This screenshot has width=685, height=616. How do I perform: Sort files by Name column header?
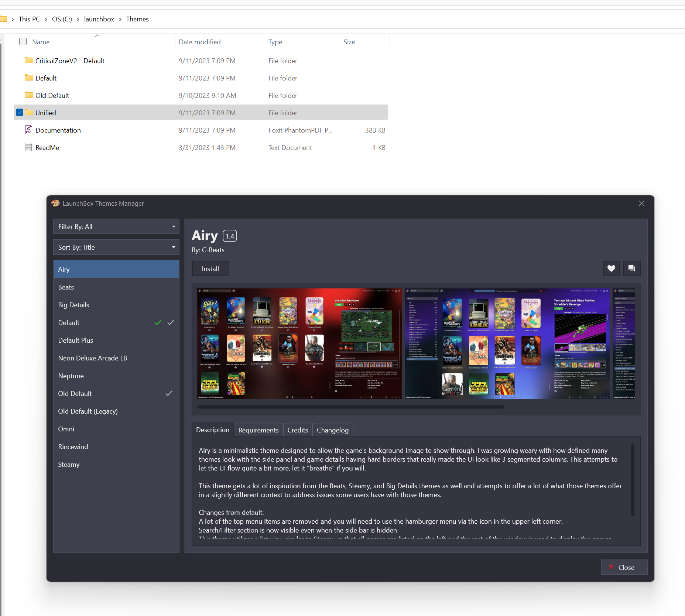pos(41,42)
